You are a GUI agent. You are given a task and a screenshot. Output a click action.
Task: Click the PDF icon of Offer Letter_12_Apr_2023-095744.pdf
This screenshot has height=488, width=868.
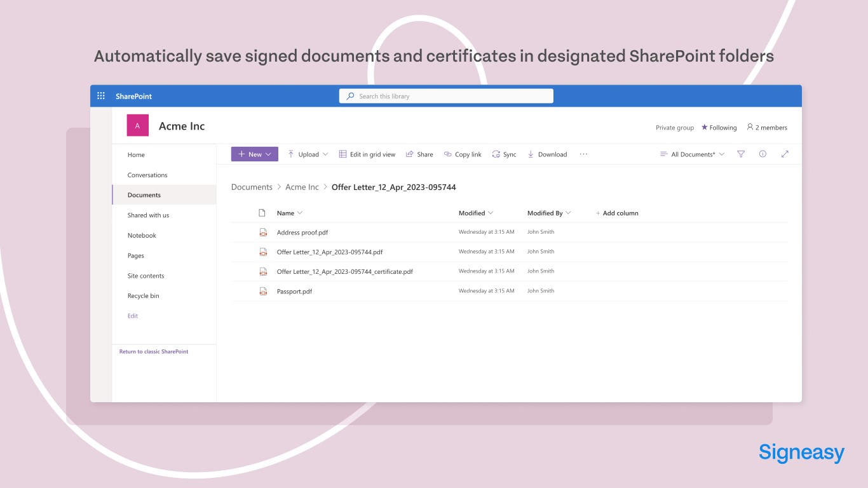click(x=263, y=252)
